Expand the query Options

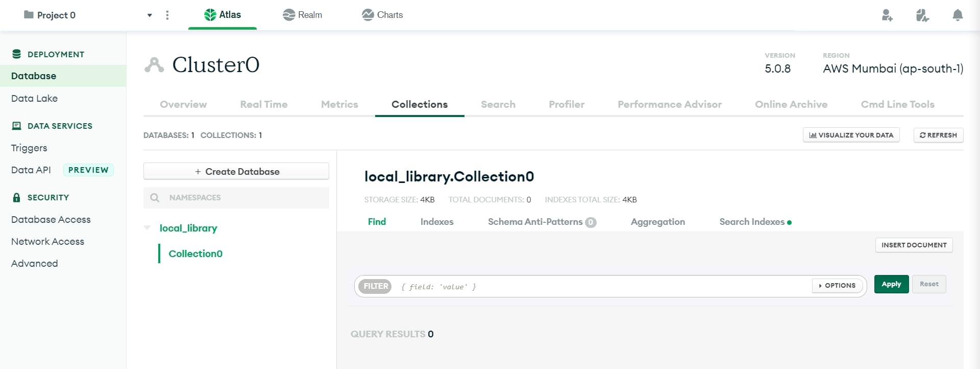pos(838,286)
